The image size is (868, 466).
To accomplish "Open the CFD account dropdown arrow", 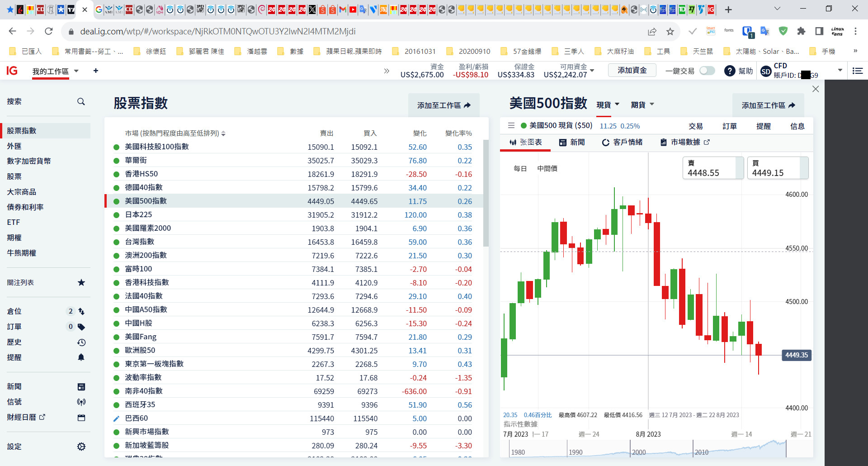I will 840,70.
